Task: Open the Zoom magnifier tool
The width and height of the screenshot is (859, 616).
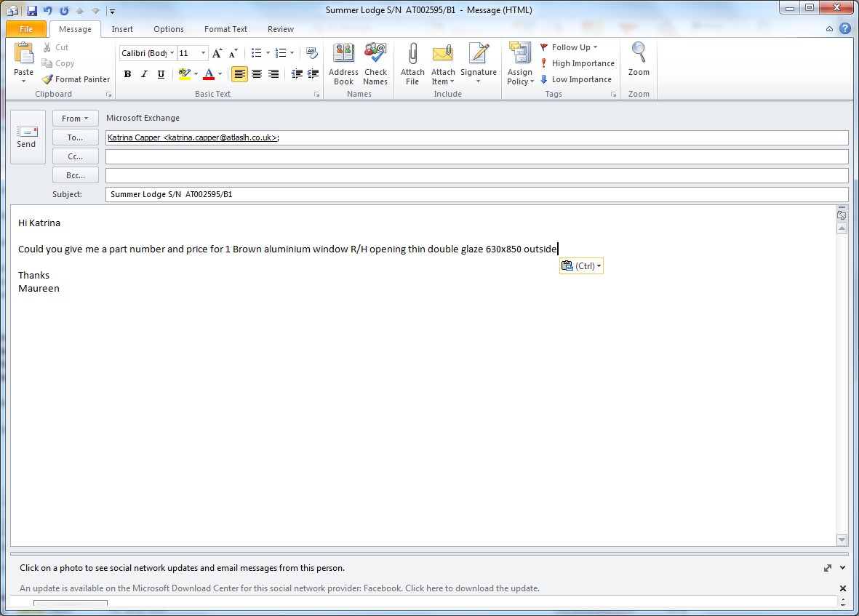Action: (639, 59)
